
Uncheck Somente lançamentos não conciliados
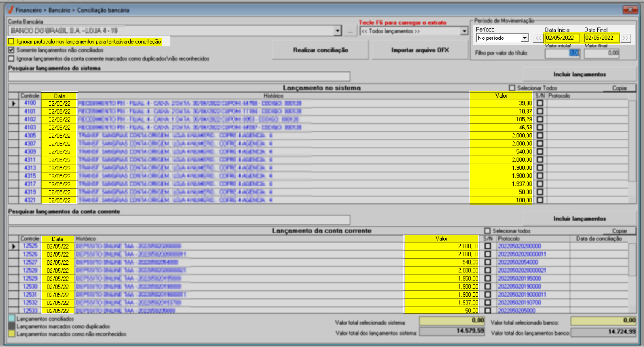(11, 50)
